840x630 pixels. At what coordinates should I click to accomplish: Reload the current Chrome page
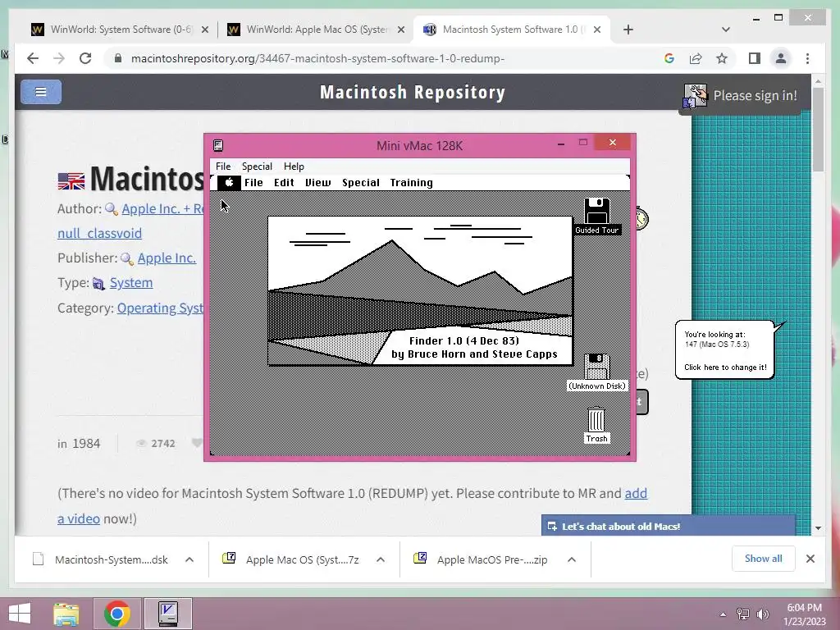coord(85,58)
